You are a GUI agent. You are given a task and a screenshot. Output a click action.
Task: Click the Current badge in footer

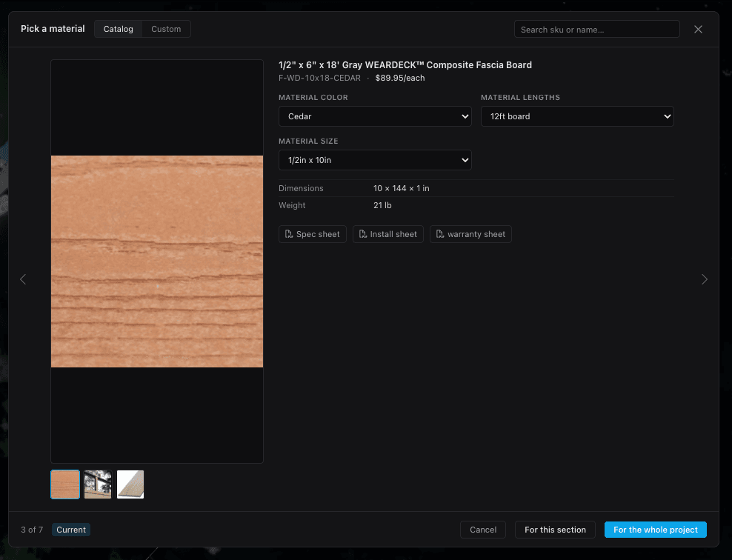[71, 530]
